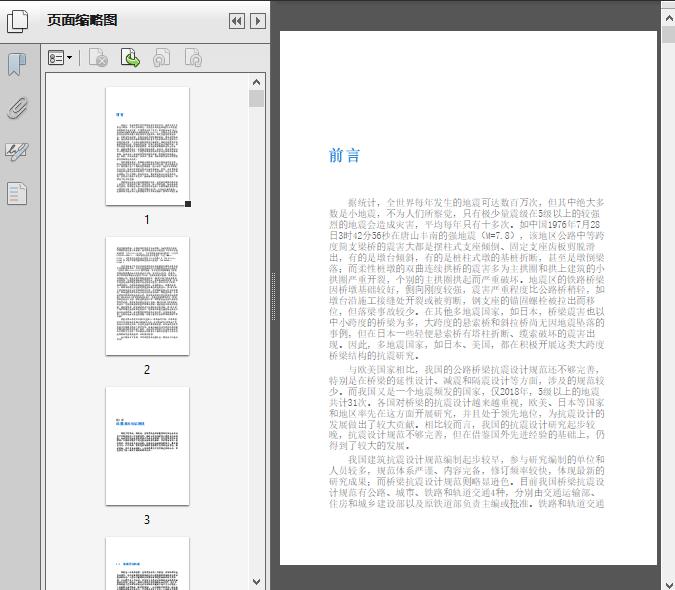
Task: Open the Attachments paperclip panel
Action: pyautogui.click(x=17, y=108)
